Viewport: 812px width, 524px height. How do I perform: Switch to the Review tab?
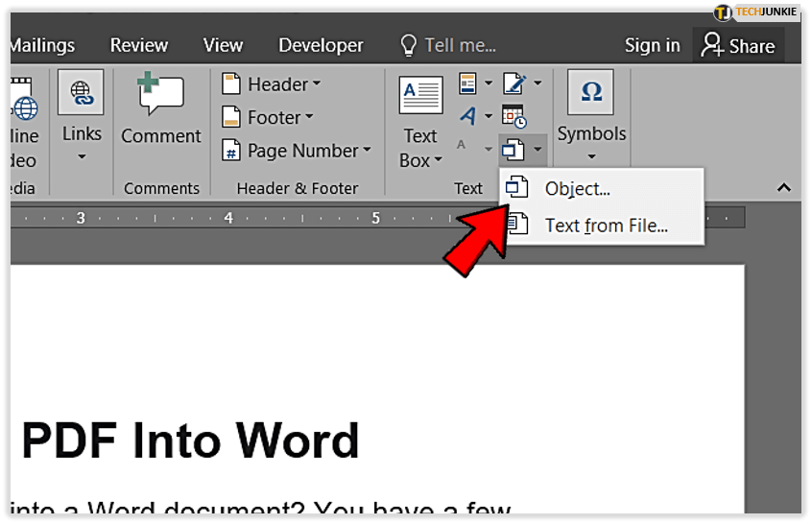click(139, 45)
